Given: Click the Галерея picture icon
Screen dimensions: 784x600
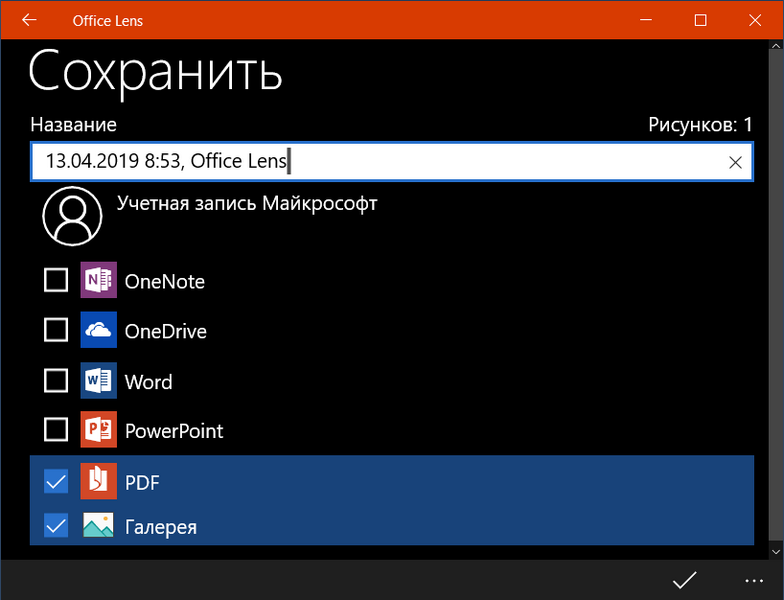Looking at the screenshot, I should 98,525.
